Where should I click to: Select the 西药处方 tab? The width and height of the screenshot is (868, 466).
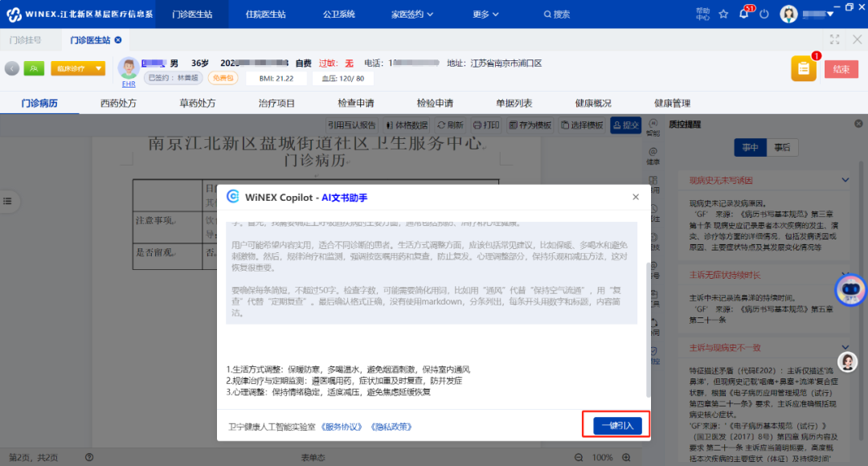(118, 104)
